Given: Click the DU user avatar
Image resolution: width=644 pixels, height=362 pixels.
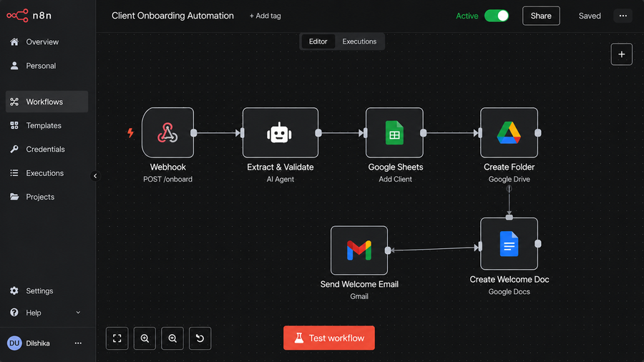Looking at the screenshot, I should point(14,343).
